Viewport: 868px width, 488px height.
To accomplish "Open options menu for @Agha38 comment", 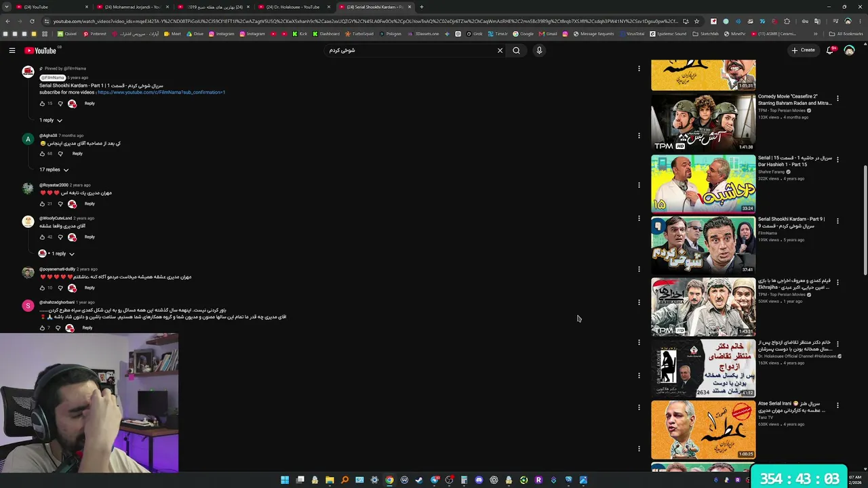I will tap(639, 136).
